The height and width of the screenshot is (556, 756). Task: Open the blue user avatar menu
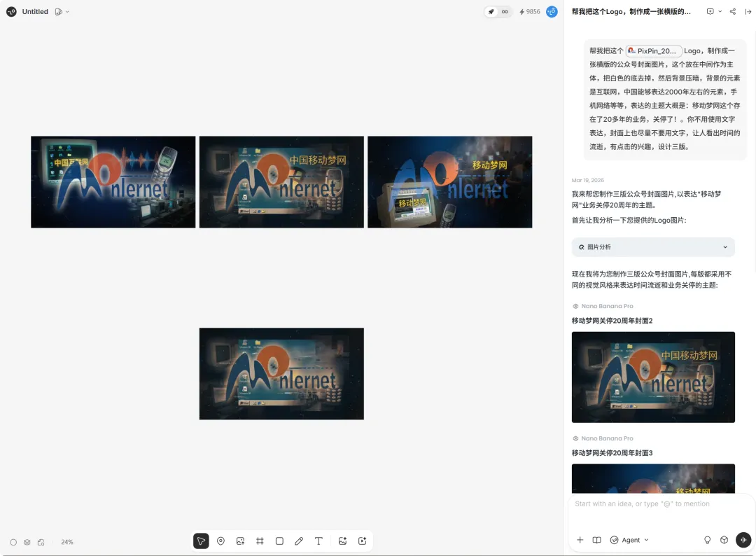552,12
